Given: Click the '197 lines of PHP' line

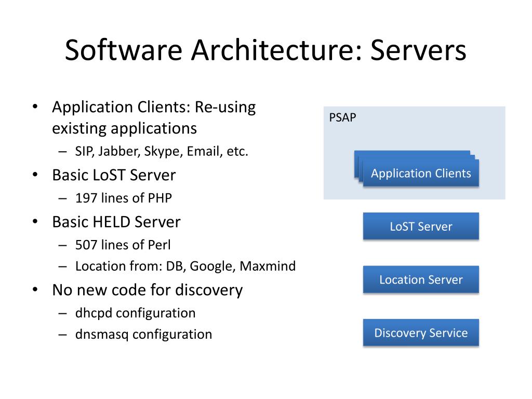Looking at the screenshot, I should pyautogui.click(x=124, y=198).
